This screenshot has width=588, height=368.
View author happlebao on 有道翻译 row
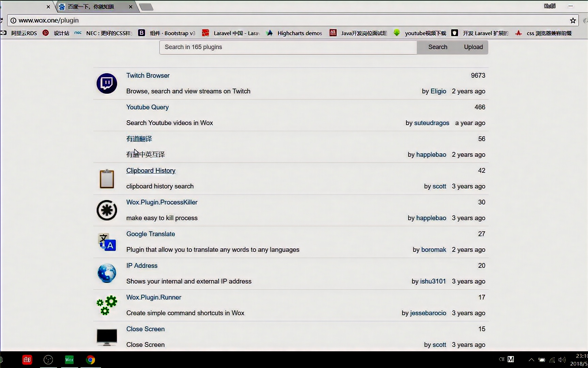coord(431,155)
